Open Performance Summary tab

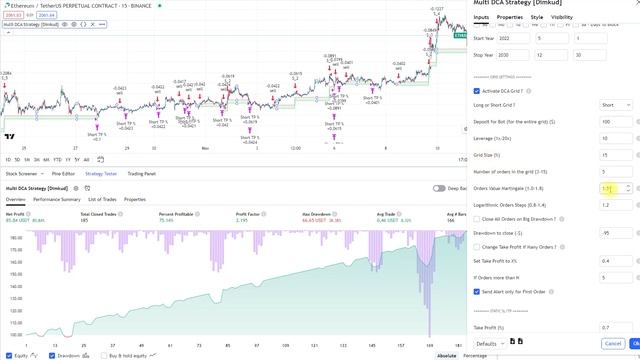click(57, 200)
